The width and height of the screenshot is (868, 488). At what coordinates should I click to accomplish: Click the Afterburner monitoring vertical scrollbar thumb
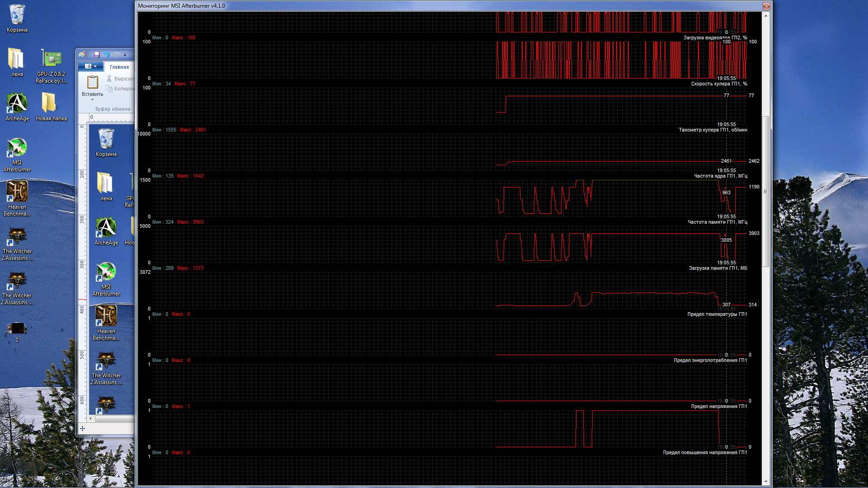766,192
